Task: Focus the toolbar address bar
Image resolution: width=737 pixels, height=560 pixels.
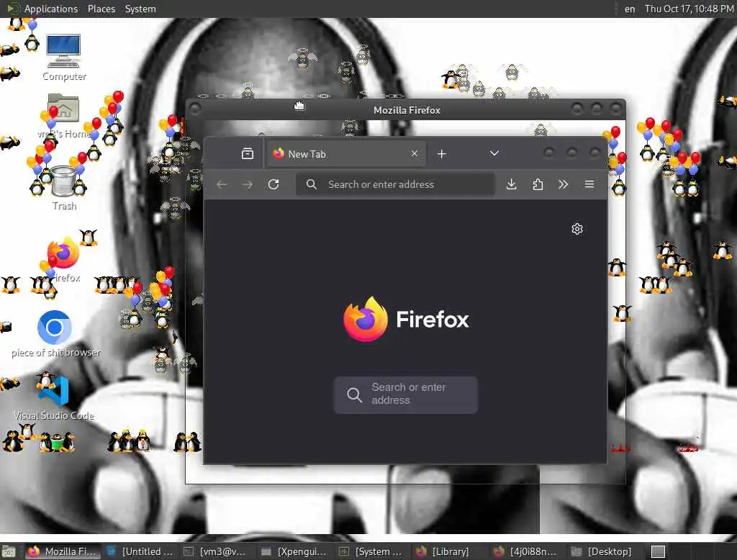Action: (x=395, y=184)
